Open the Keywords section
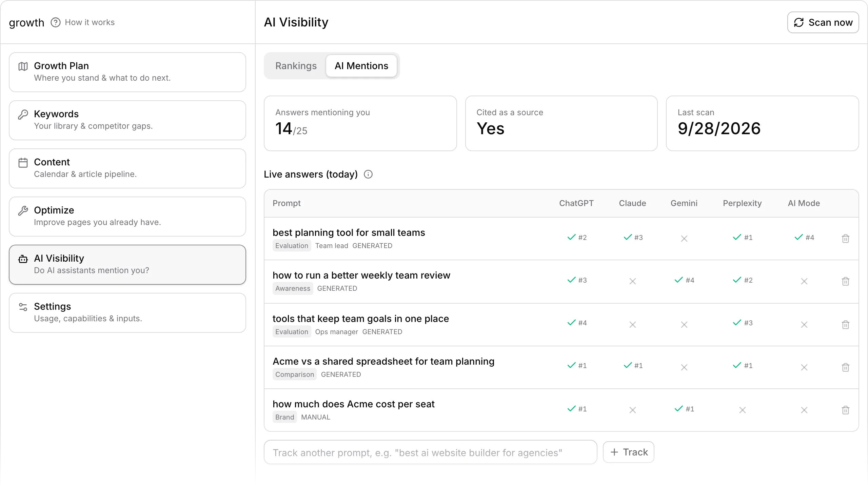The width and height of the screenshot is (868, 488). [x=127, y=120]
